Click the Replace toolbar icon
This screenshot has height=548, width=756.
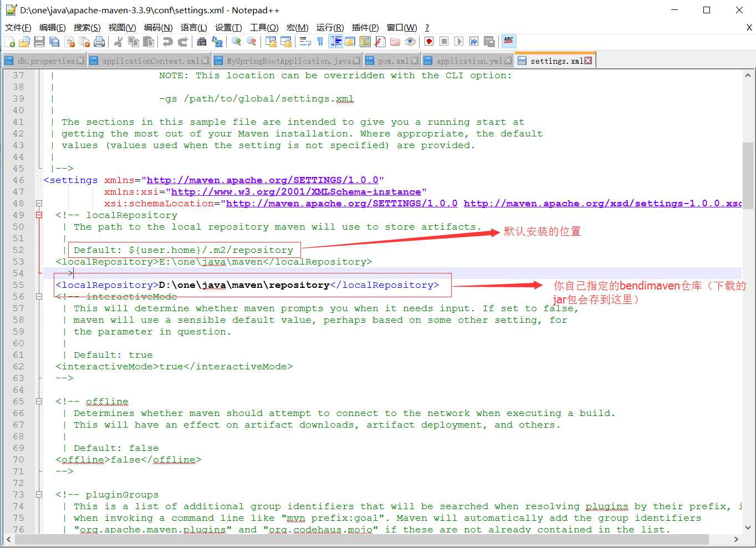click(217, 42)
